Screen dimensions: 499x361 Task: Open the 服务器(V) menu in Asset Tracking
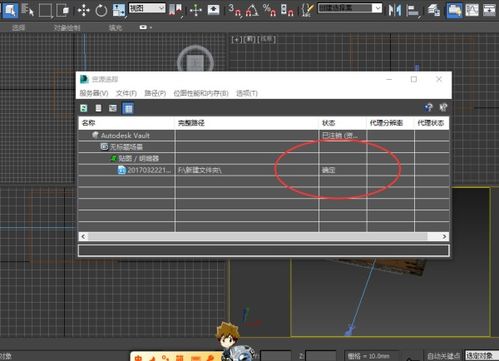click(94, 93)
